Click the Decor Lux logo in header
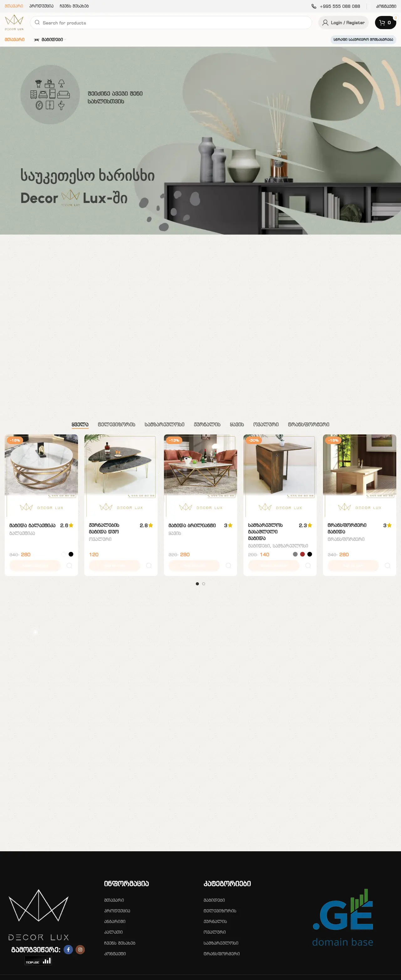Viewport: 401px width, 980px height. coord(14,23)
